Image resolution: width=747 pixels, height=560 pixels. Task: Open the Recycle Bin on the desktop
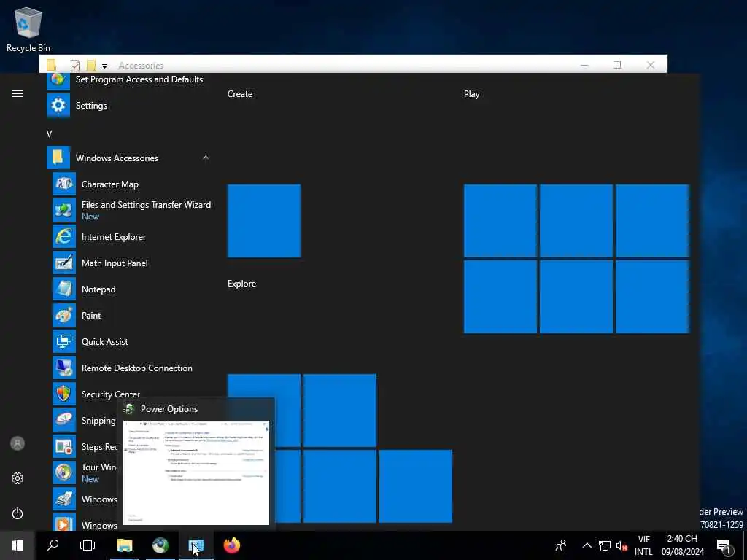28,30
